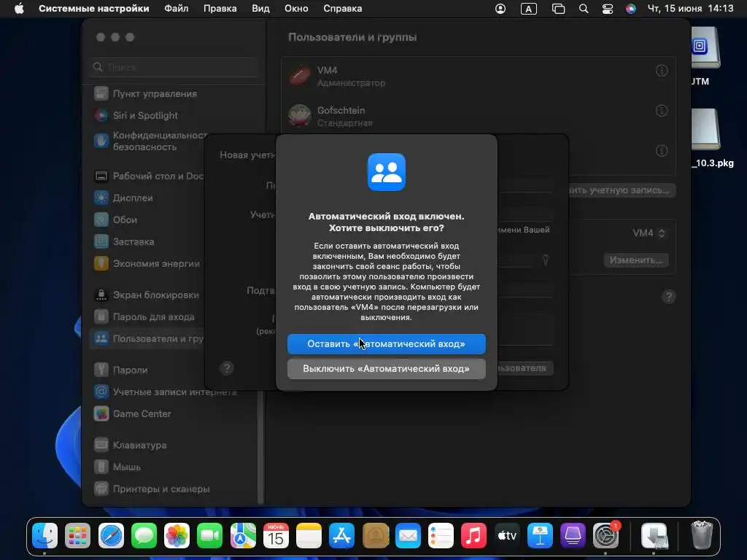Open the Окно menu

pos(296,9)
